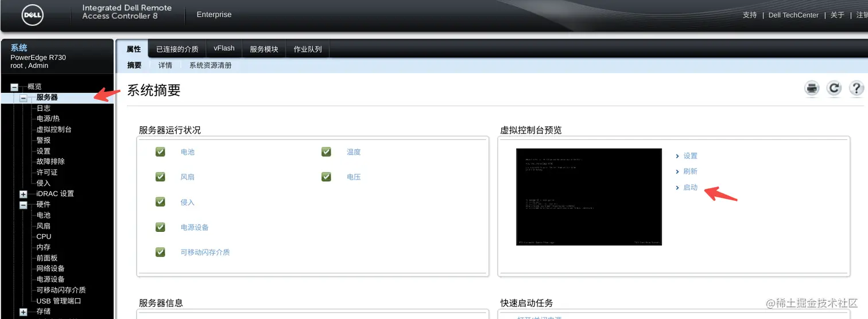This screenshot has height=319, width=868.
Task: Select 设置 under 服务器 in sidebar
Action: 44,151
